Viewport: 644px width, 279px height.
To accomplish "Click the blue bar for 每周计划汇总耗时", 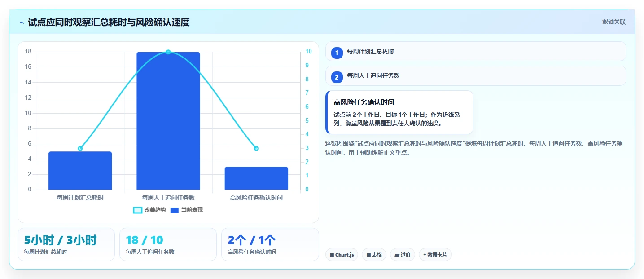I will pos(80,170).
